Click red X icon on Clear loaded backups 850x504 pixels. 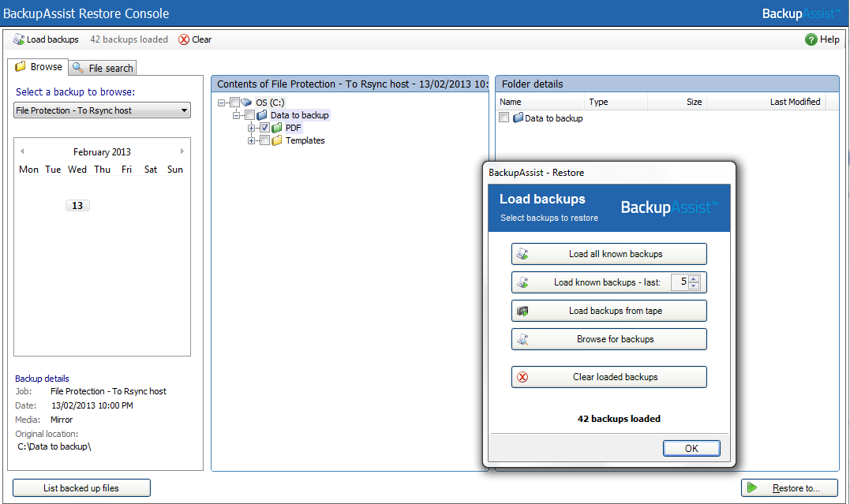coord(522,377)
